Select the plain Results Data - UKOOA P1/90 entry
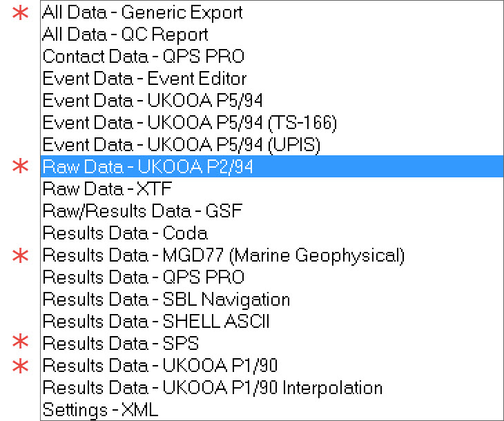Screen dimensions: 504x421 160,366
